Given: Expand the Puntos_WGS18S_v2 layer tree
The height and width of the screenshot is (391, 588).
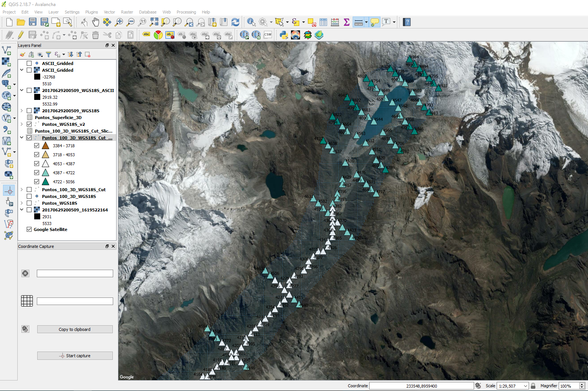Looking at the screenshot, I should [x=22, y=124].
